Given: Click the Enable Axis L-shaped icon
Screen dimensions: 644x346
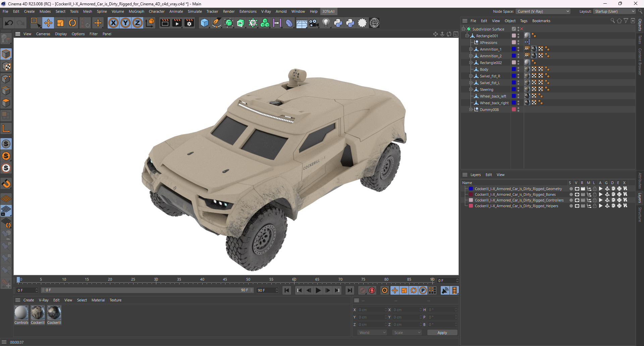Looking at the screenshot, I should coord(6,128).
